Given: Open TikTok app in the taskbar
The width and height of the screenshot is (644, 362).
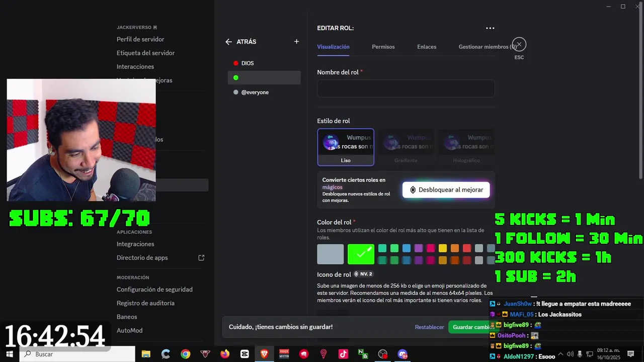Looking at the screenshot, I should (x=343, y=354).
